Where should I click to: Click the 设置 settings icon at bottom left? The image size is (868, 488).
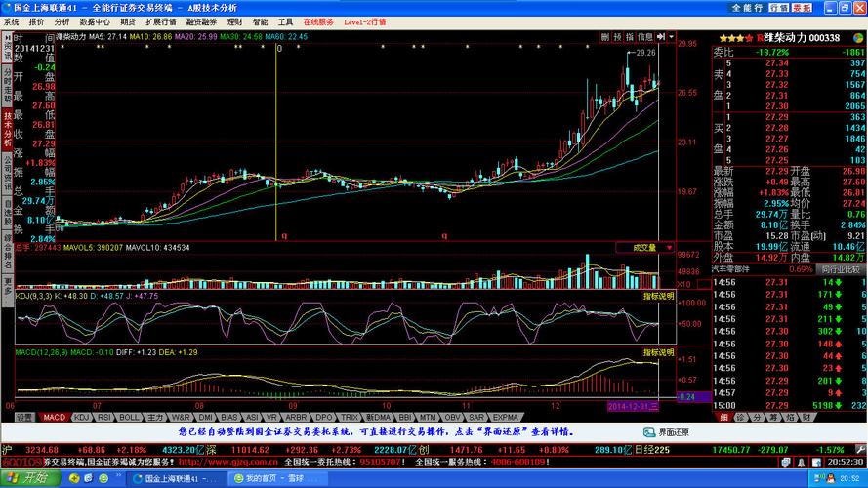pyautogui.click(x=23, y=417)
